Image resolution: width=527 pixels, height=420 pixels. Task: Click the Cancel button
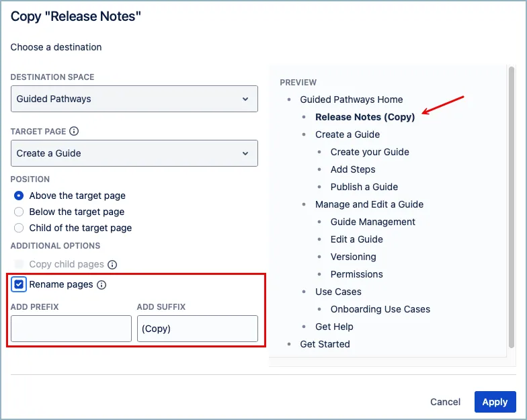coord(445,402)
